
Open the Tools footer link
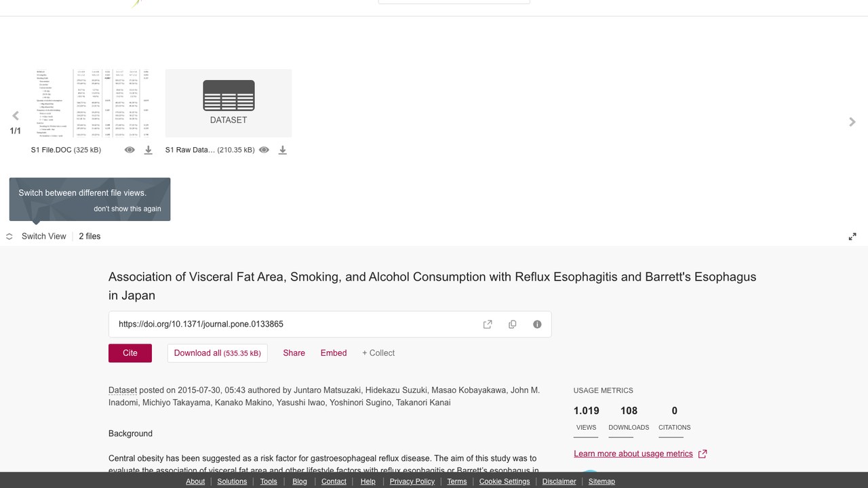269,481
